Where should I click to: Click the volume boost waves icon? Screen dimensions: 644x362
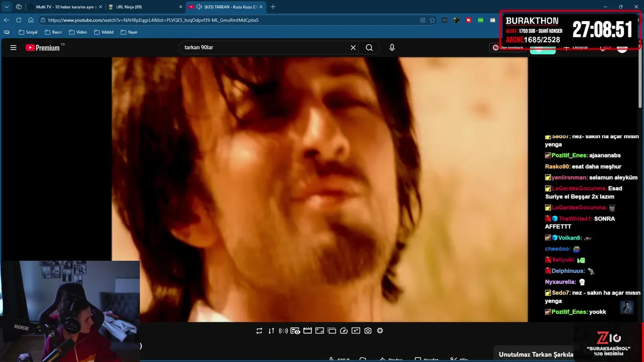[x=283, y=331]
